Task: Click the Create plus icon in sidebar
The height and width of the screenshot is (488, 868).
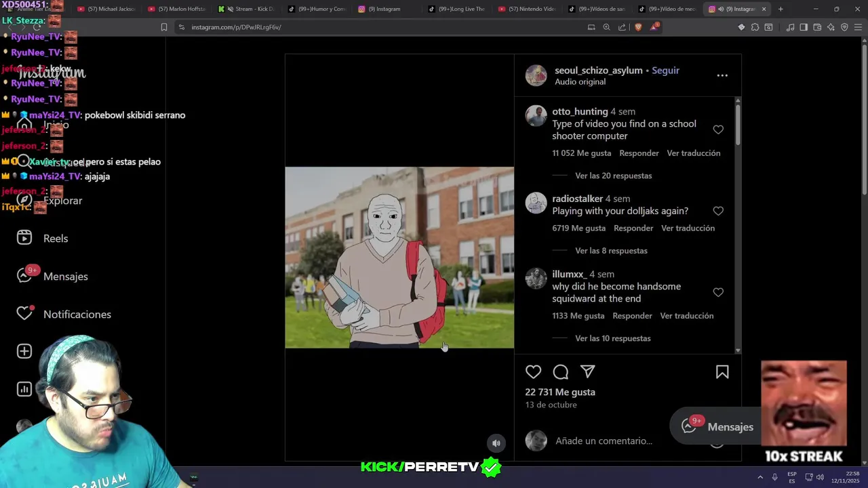Action: click(x=24, y=351)
